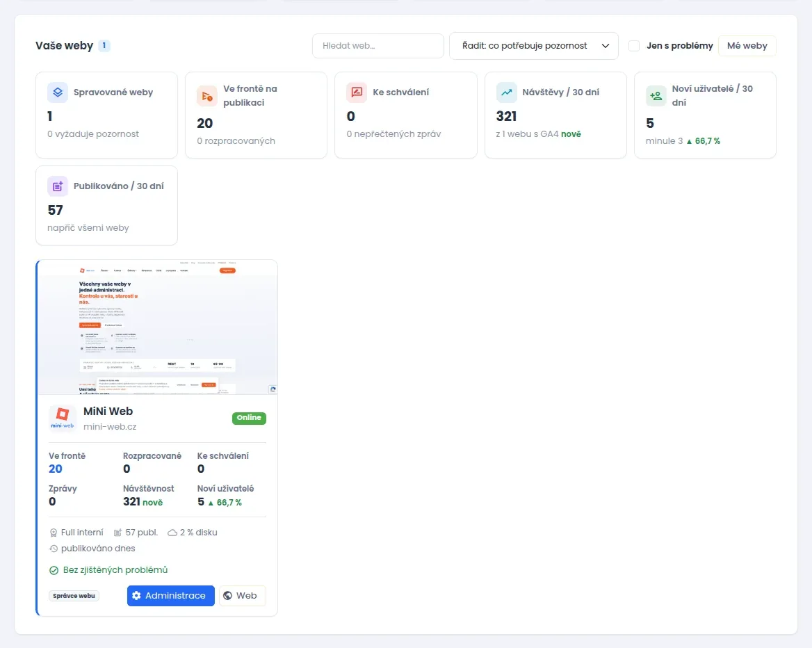Click the MiNi Web logo icon
Screen dimensions: 812x648
[62, 418]
